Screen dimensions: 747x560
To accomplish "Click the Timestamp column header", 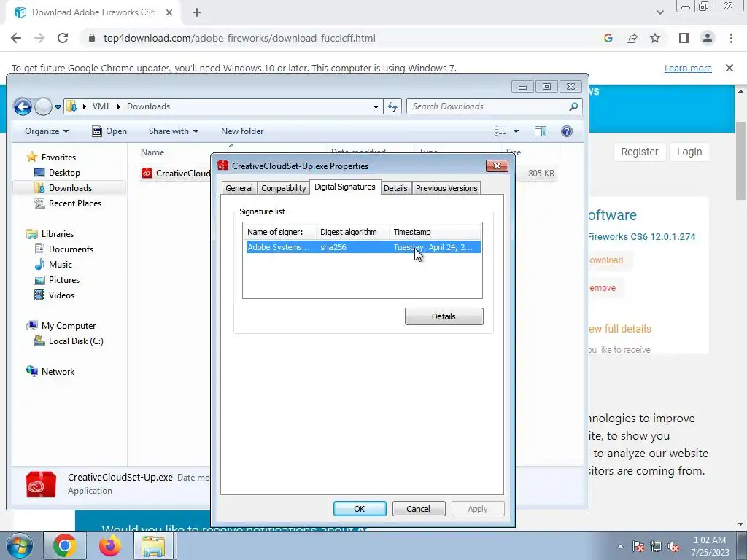I will coord(435,232).
